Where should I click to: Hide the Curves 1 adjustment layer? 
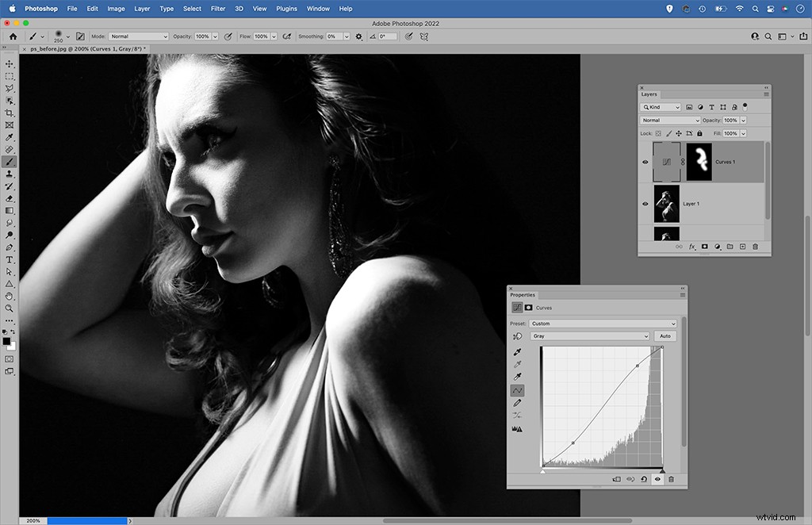coord(645,162)
